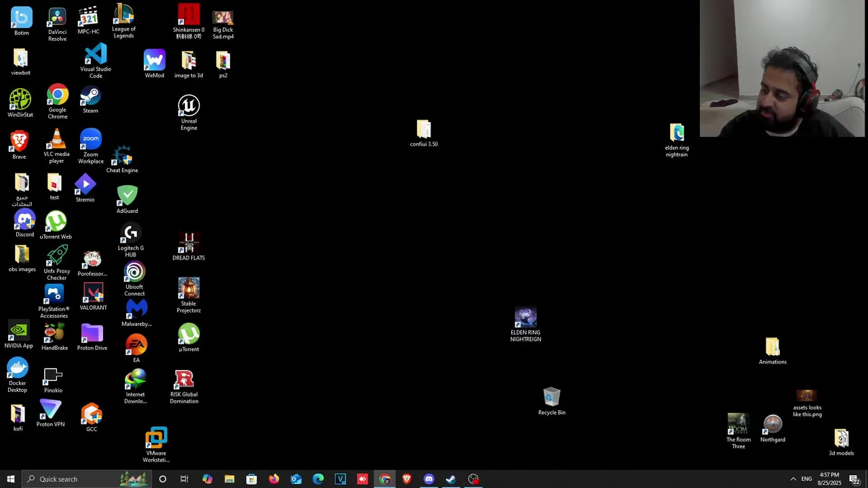Image resolution: width=868 pixels, height=488 pixels.
Task: Open the AdGuard desktop shortcut
Action: point(127,199)
